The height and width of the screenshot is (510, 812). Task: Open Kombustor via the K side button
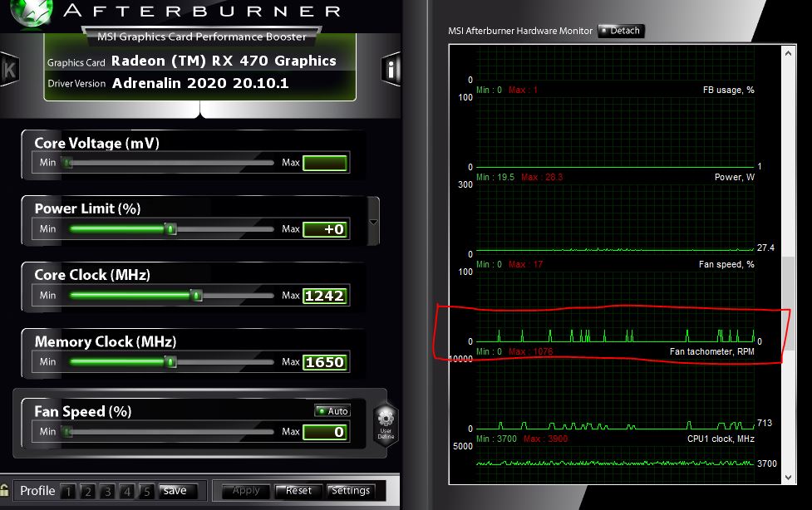click(x=9, y=70)
